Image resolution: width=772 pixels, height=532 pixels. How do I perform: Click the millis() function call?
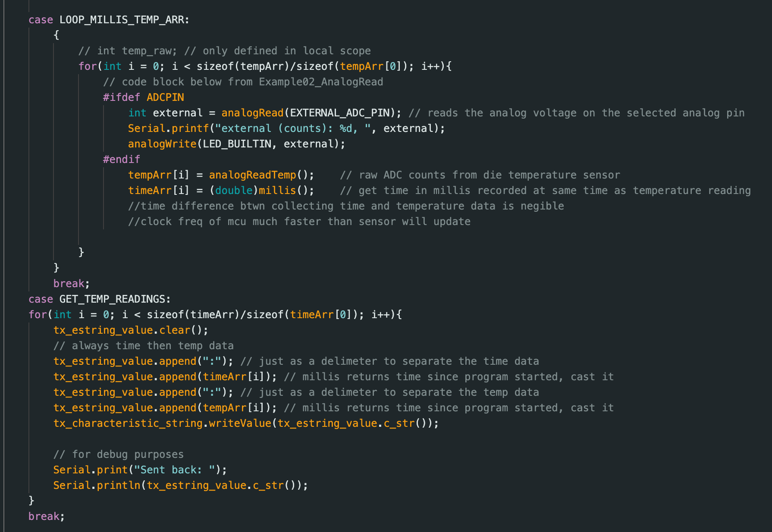(277, 191)
